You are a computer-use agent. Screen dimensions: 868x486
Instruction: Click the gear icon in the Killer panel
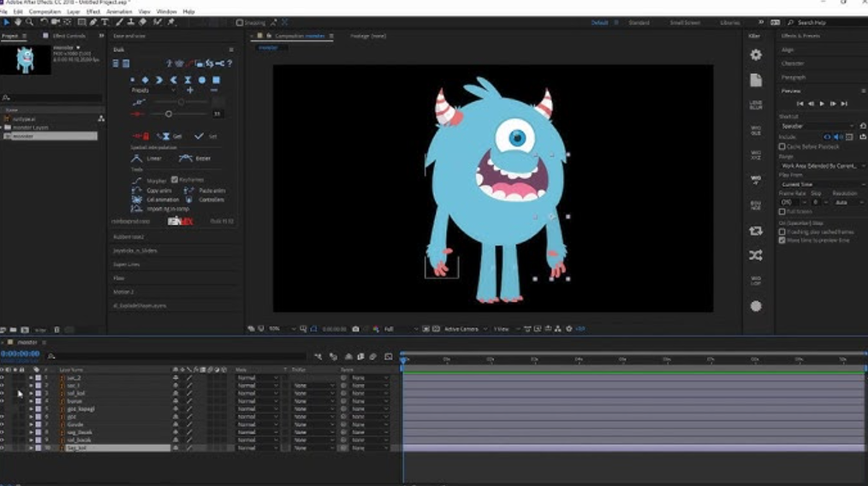(756, 55)
